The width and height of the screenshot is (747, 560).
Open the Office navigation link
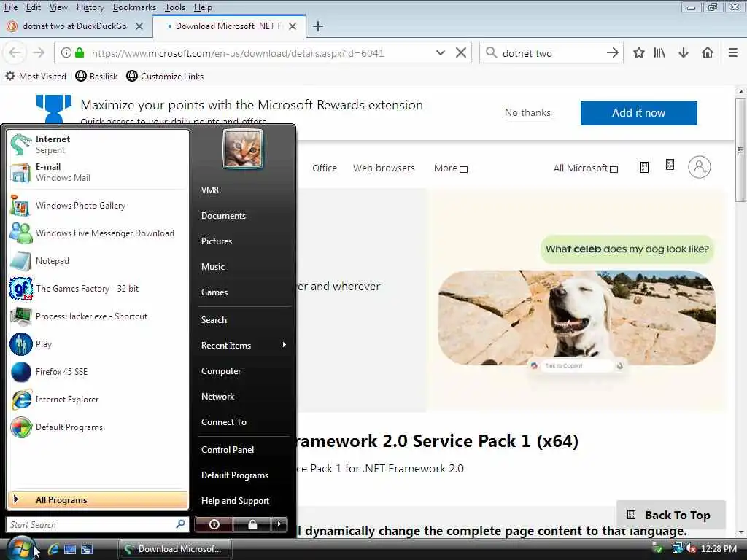(325, 168)
